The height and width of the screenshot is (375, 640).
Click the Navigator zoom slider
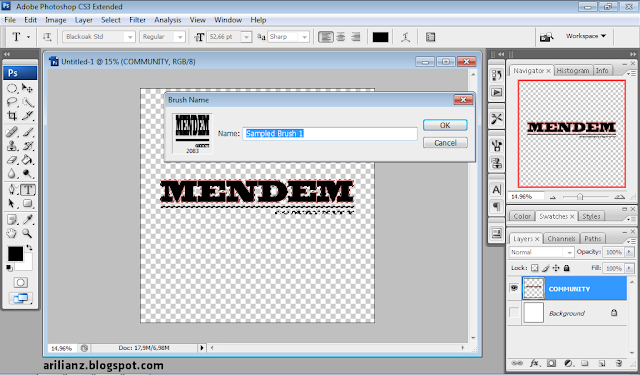click(580, 197)
